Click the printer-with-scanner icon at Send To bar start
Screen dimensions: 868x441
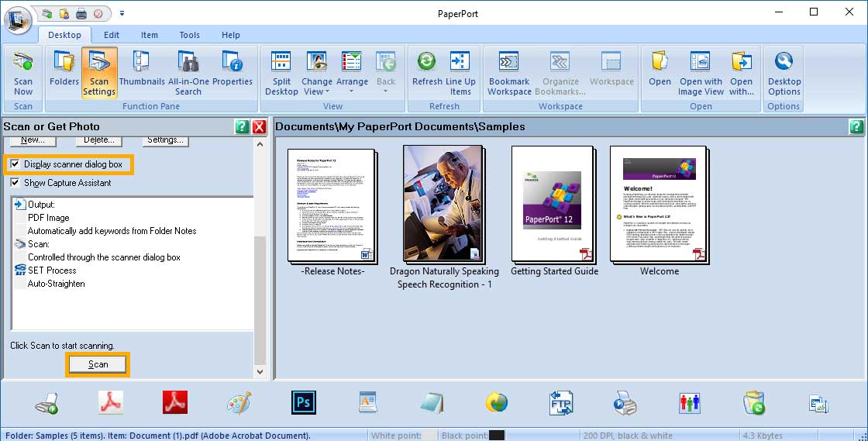click(x=46, y=403)
